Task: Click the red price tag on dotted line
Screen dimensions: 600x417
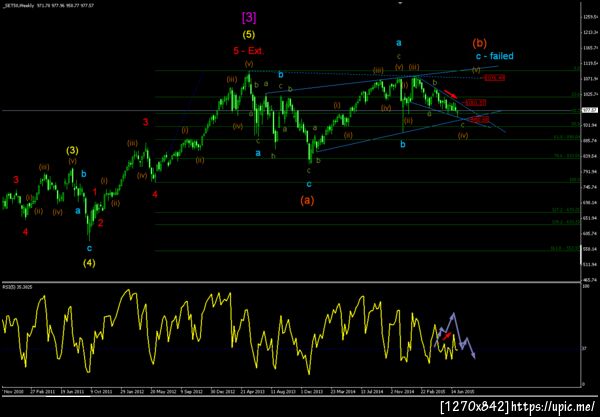Action: point(494,78)
